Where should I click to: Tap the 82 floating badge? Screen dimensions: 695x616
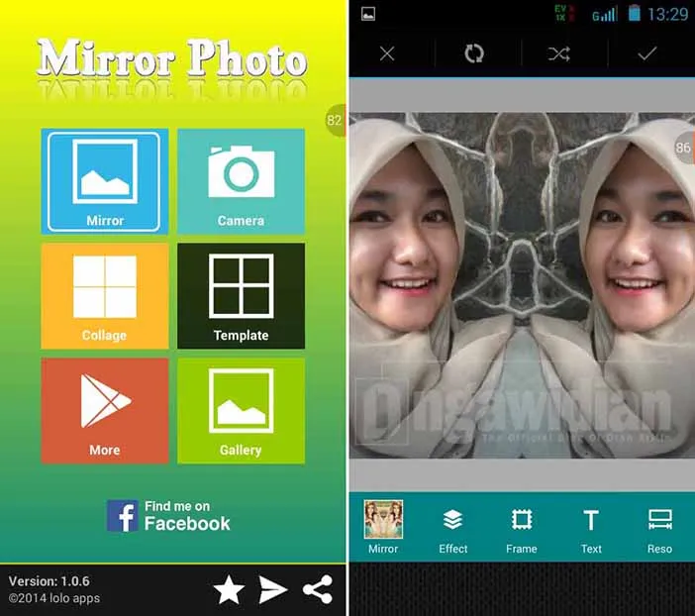tap(336, 120)
